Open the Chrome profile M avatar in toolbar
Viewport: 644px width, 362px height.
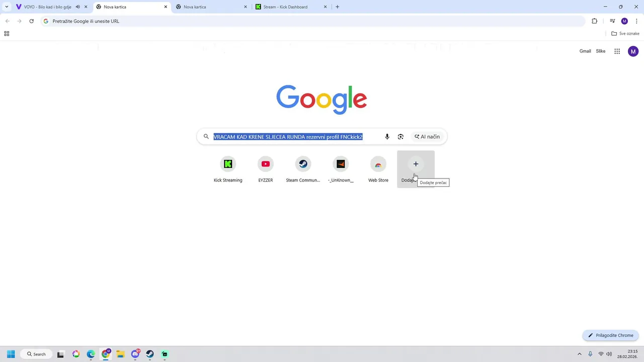pos(624,21)
